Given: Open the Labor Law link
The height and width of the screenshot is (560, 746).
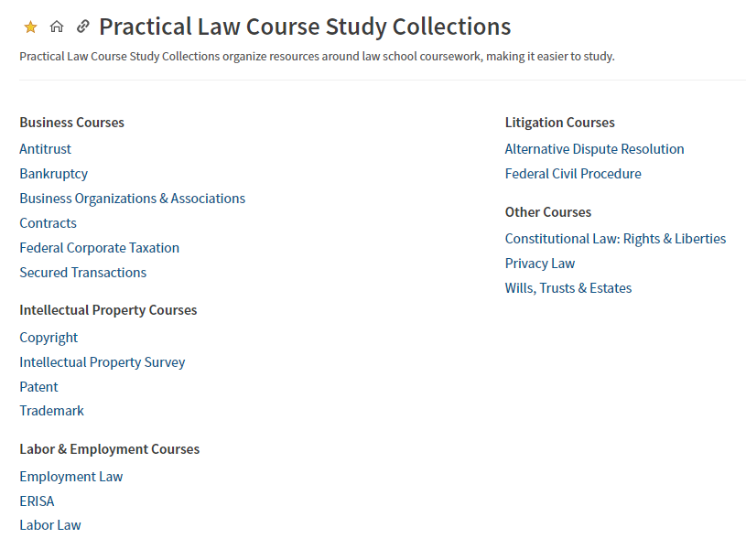Looking at the screenshot, I should pyautogui.click(x=50, y=525).
